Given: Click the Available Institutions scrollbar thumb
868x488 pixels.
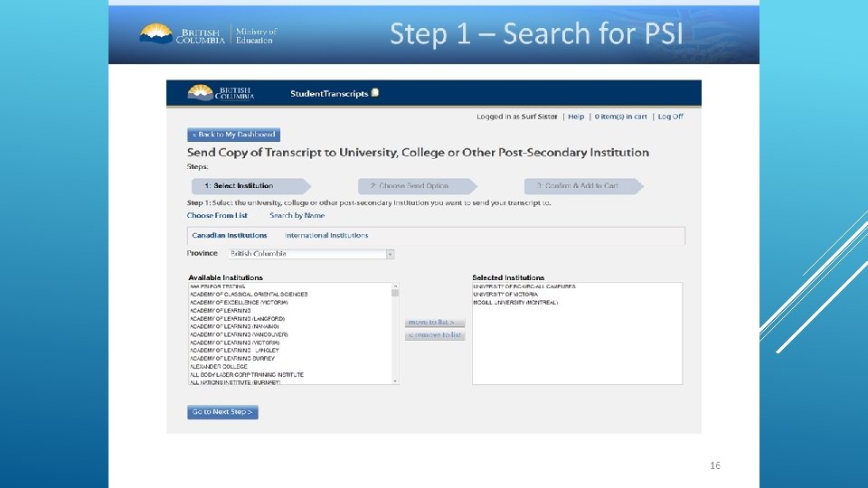Looking at the screenshot, I should click(395, 293).
